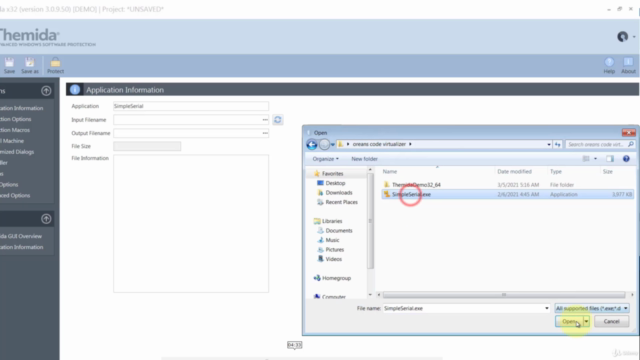The image size is (640, 360).
Task: Click oreans code virtualizer path segment
Action: tap(379, 144)
